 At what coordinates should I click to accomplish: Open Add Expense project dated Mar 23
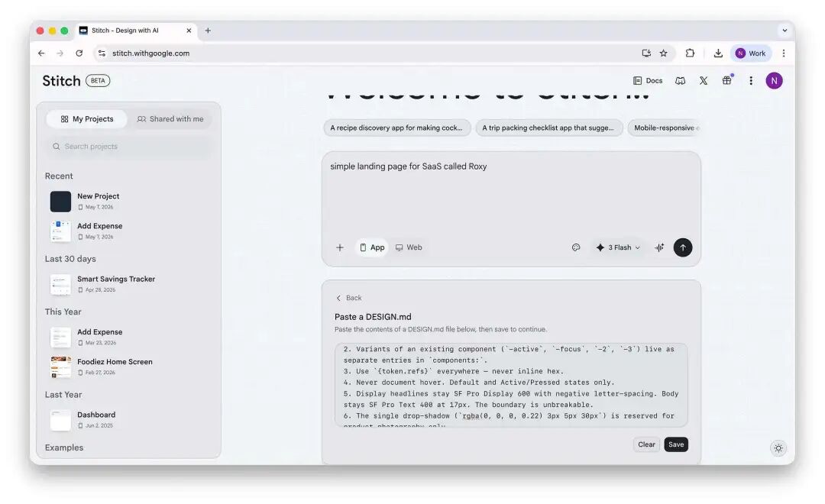(129, 338)
